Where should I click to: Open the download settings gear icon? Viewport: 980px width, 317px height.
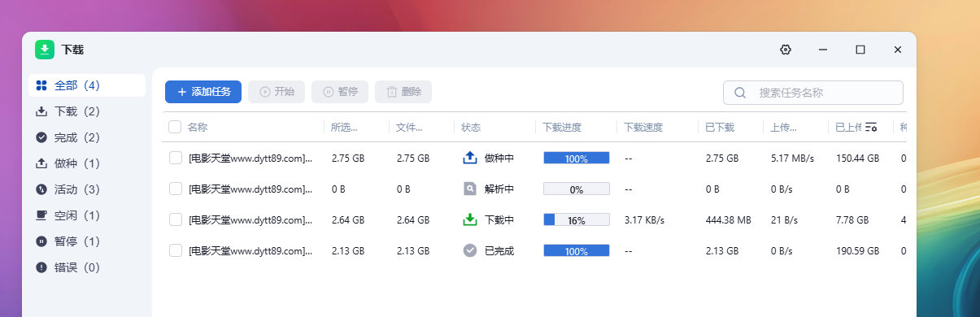785,50
